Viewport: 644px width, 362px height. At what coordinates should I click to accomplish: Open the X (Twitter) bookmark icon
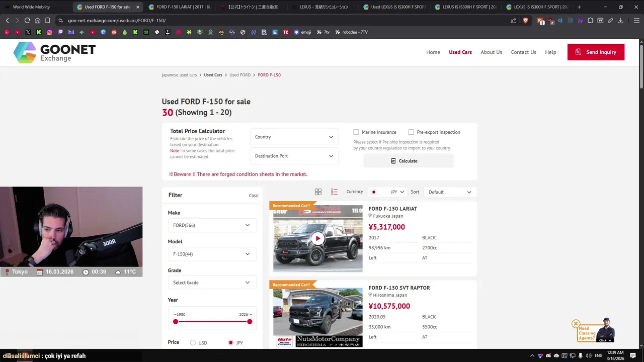pyautogui.click(x=28, y=32)
